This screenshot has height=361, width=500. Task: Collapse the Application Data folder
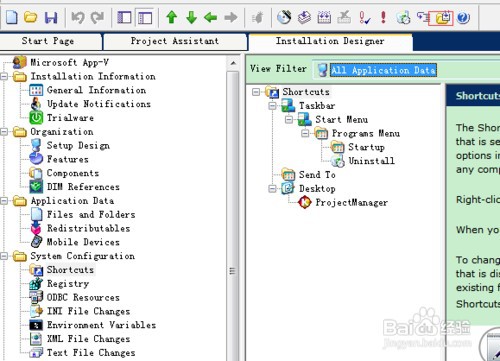(x=4, y=201)
